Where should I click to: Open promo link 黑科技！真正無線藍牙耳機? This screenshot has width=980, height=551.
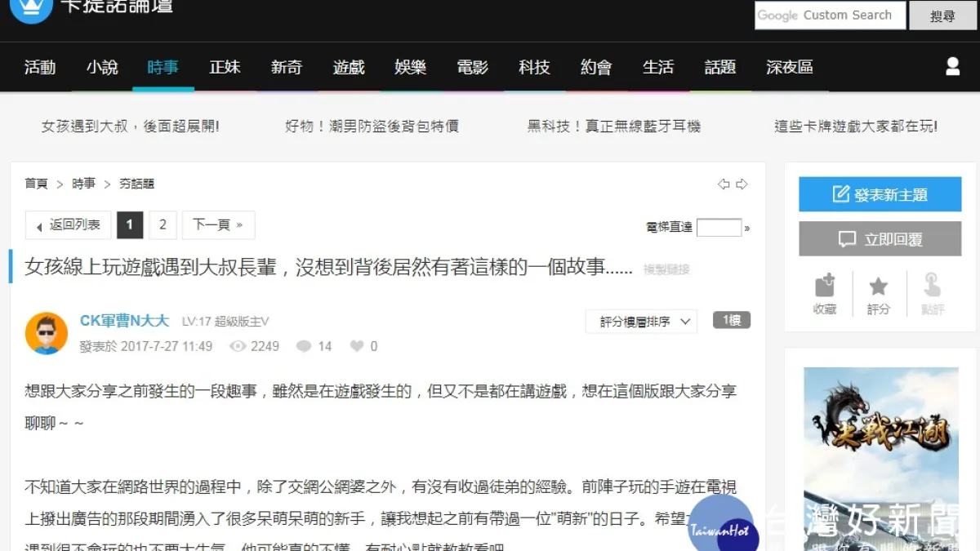614,127
